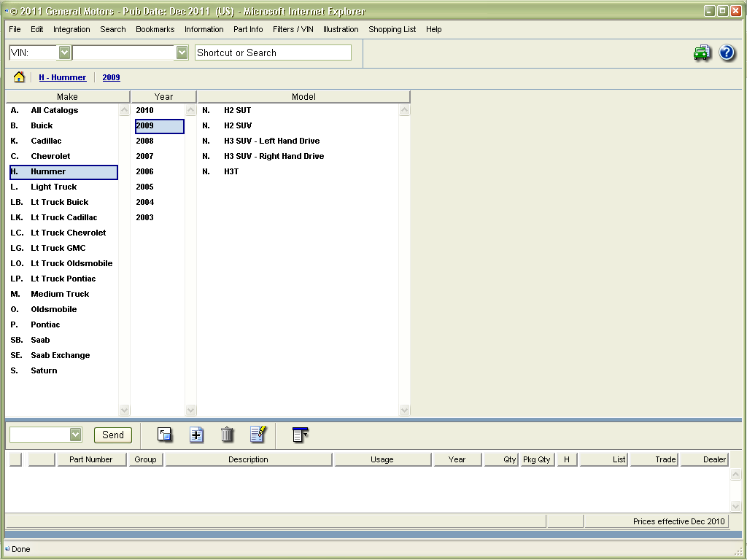Select the H2 SUT model
This screenshot has height=560, width=747.
pos(237,110)
